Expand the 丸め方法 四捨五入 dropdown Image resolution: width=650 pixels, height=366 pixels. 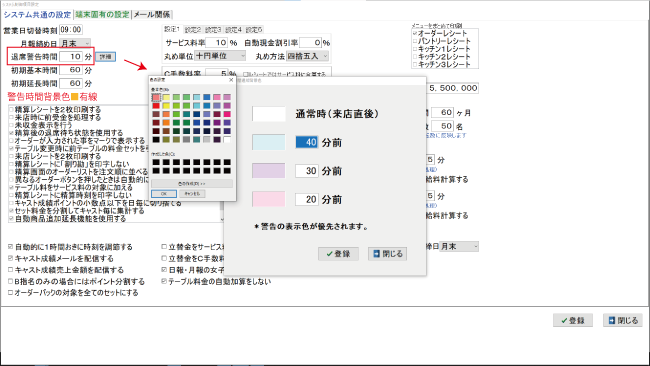(308, 56)
